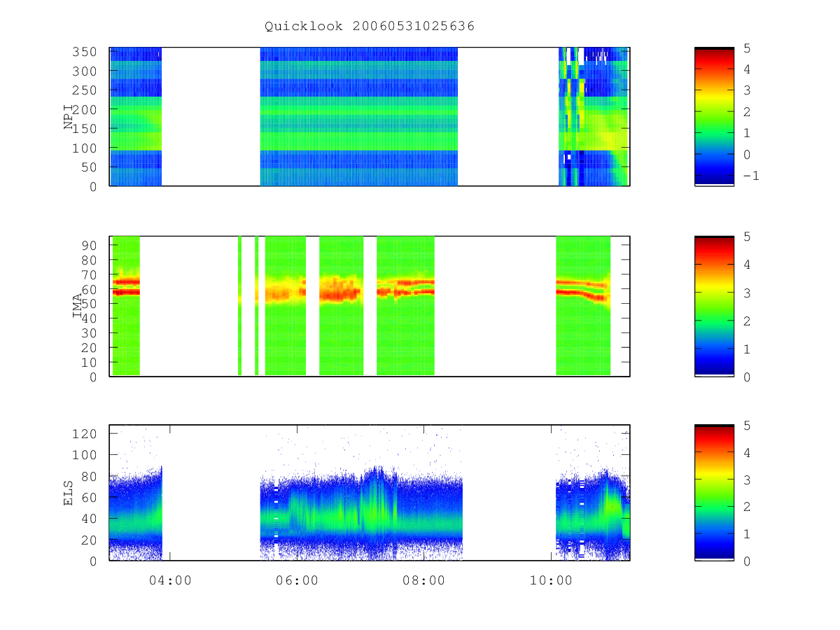This screenshot has width=840, height=630.
Task: Click the NPI data block between 06:00 and 08:00
Action: 358,116
